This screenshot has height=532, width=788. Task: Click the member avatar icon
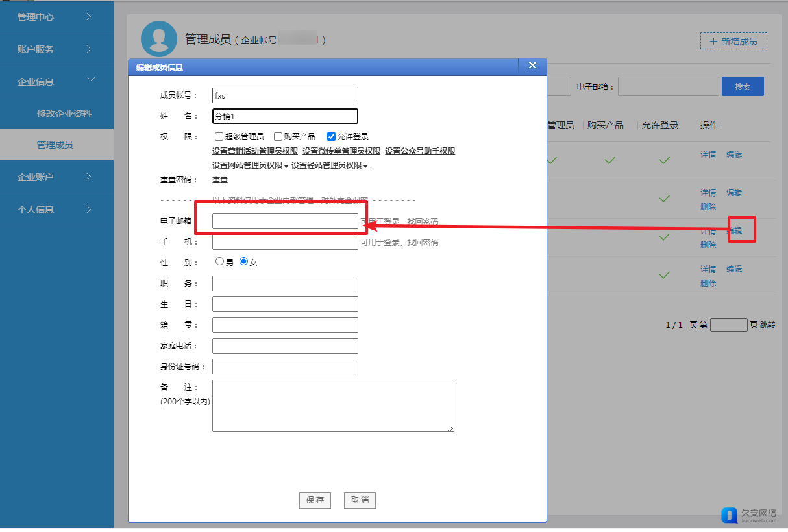(x=159, y=39)
